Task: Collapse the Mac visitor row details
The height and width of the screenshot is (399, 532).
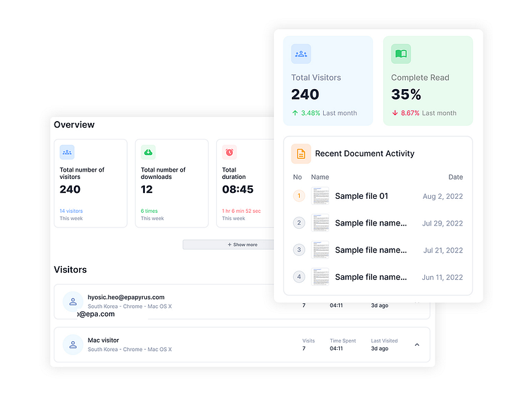Action: [417, 344]
